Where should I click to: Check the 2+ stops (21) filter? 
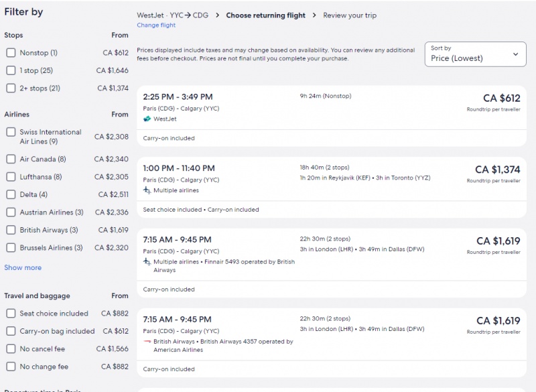tap(11, 88)
